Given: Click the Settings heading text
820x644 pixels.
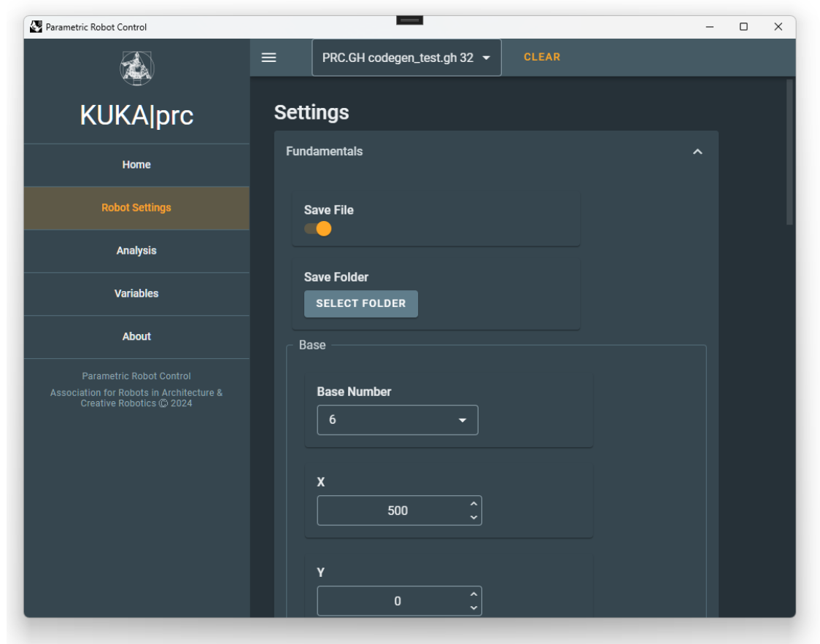Looking at the screenshot, I should tap(312, 112).
